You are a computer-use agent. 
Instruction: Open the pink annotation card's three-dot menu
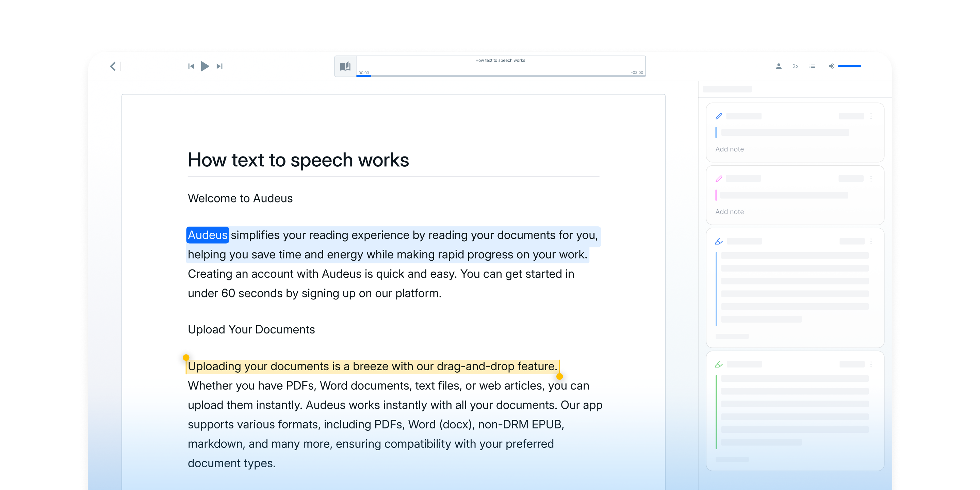871,178
